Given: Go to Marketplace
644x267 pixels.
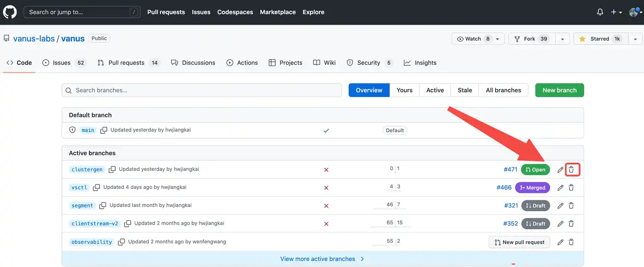Looking at the screenshot, I should pyautogui.click(x=278, y=12).
